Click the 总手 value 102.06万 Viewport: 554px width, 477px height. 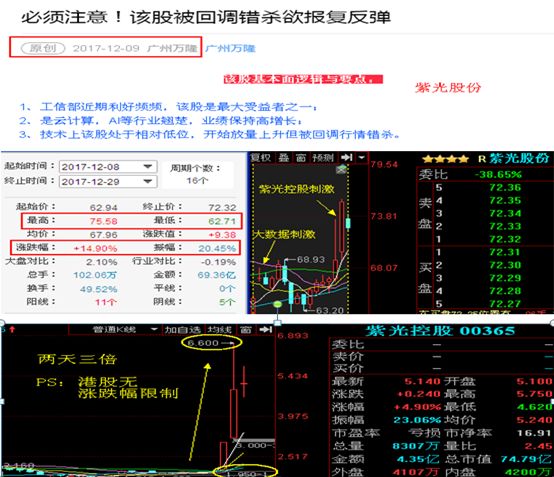95,275
